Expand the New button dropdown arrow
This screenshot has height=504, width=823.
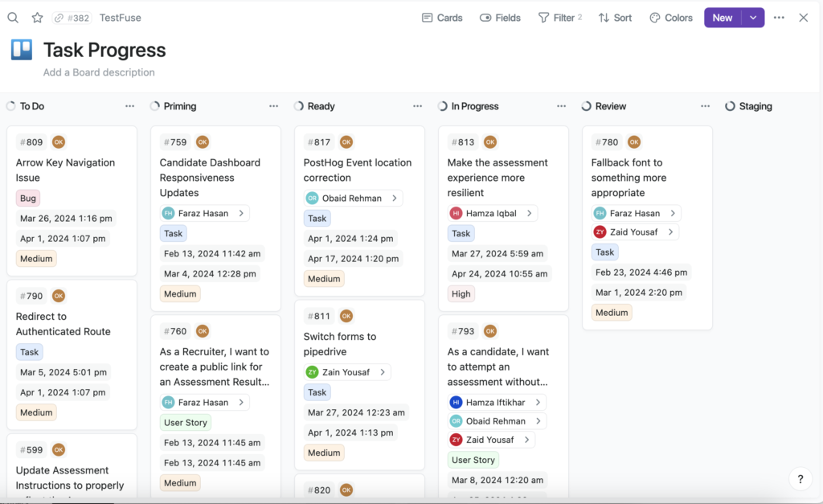[753, 18]
